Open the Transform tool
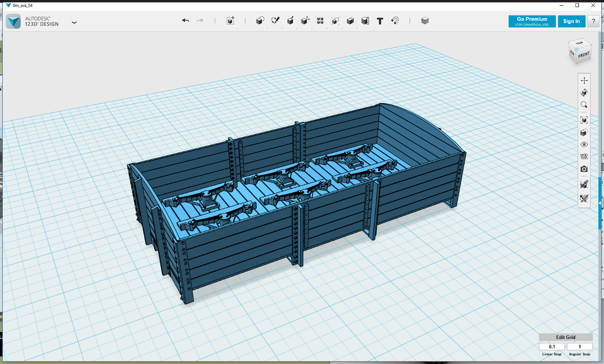604x364 pixels. (230, 21)
